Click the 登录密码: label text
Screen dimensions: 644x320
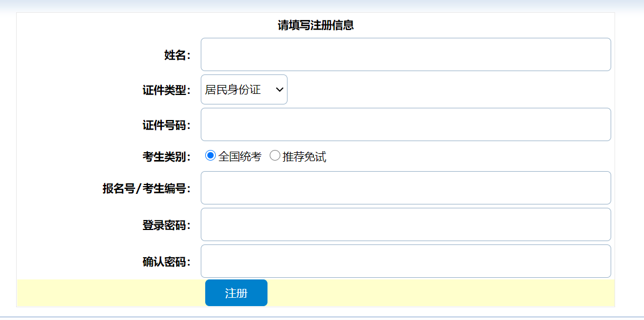tap(166, 226)
